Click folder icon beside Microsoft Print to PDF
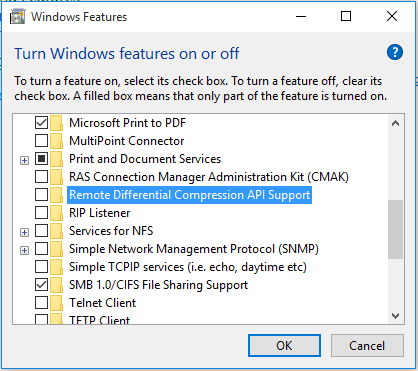The image size is (418, 371). [56, 123]
